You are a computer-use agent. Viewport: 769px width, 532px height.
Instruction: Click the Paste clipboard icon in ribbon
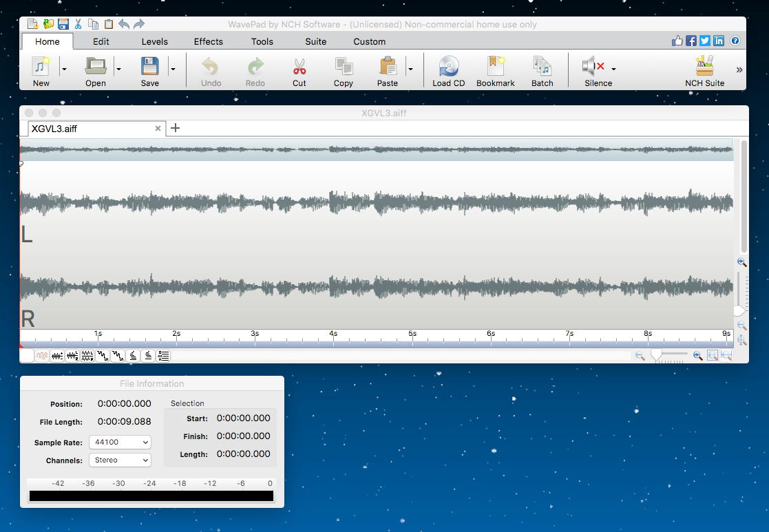(x=388, y=67)
